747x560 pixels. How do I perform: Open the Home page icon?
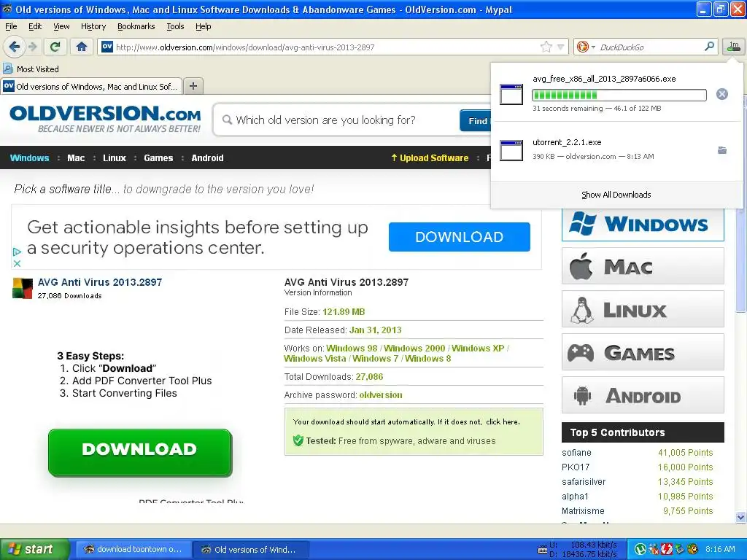(82, 47)
